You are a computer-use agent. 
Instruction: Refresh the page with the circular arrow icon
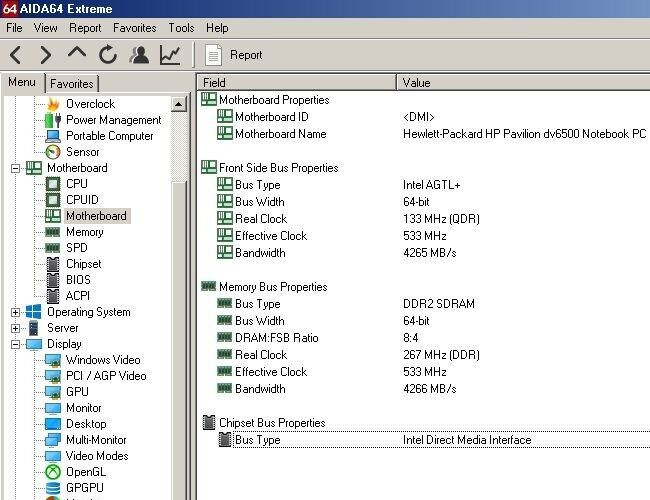[x=108, y=55]
